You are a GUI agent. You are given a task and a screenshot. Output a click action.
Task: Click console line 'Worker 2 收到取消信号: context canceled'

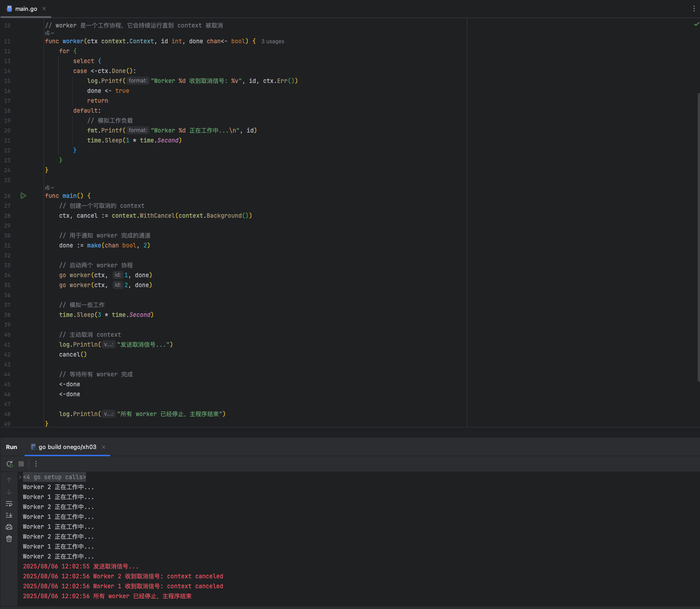[x=123, y=577]
